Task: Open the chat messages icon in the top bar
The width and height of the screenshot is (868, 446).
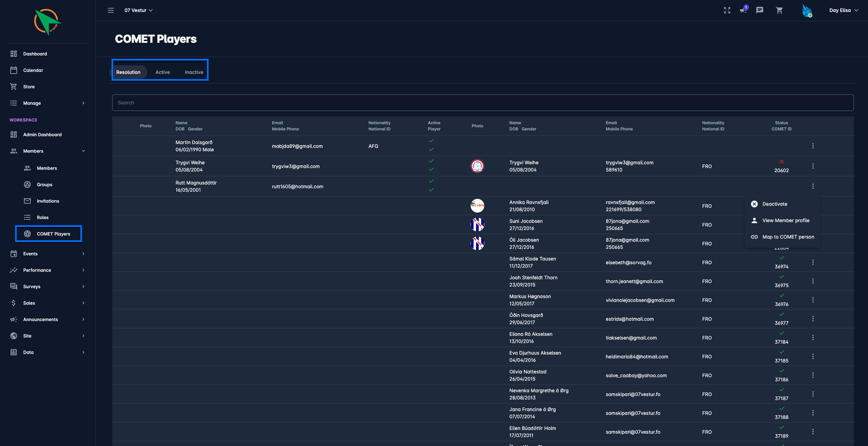Action: 760,10
